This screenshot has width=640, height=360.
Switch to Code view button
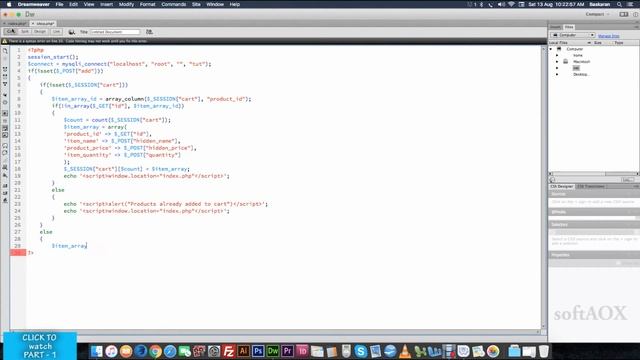click(x=11, y=31)
